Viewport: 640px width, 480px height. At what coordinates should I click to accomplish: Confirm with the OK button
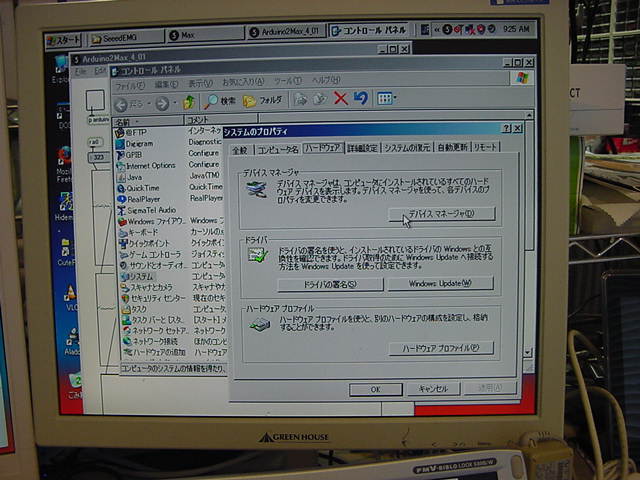(376, 389)
